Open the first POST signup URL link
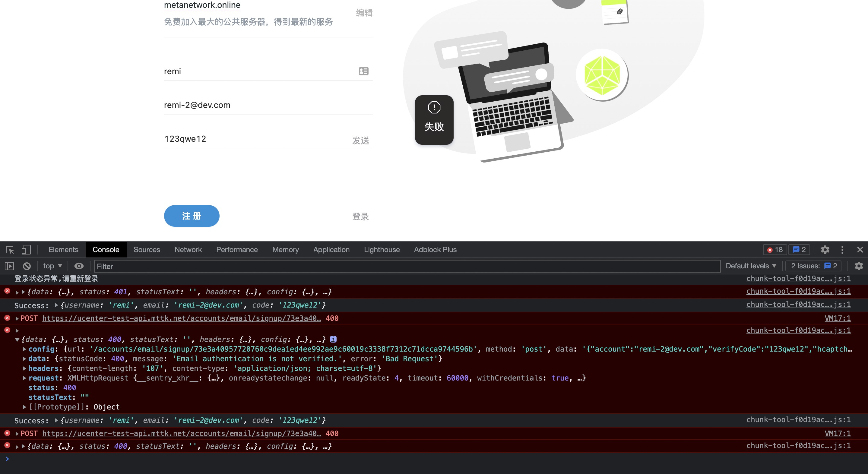Image resolution: width=868 pixels, height=474 pixels. pos(182,318)
